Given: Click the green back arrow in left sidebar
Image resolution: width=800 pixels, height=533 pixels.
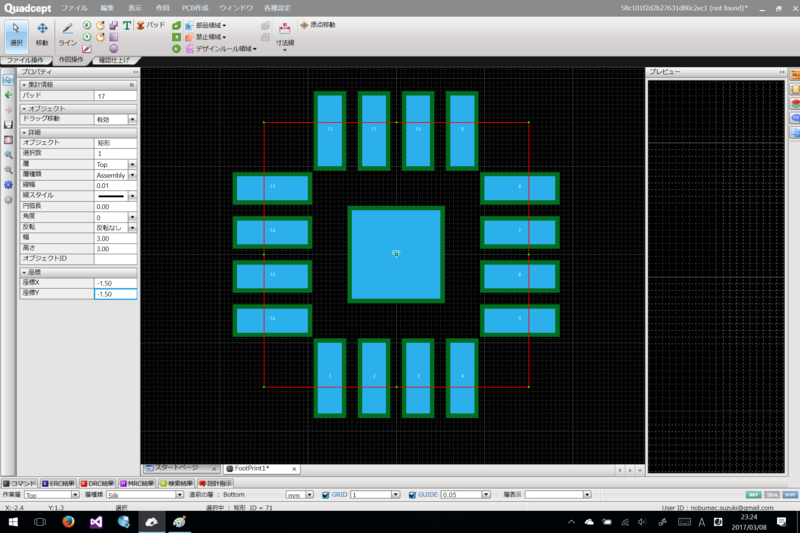Looking at the screenshot, I should tap(8, 95).
